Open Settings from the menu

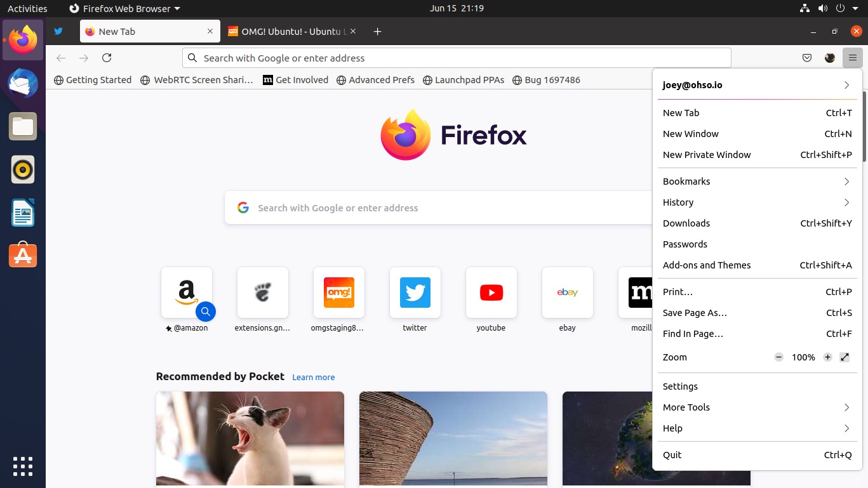point(757,386)
